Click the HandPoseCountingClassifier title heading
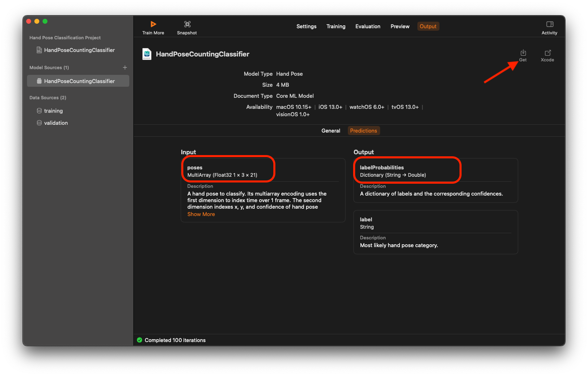This screenshot has width=588, height=376. (x=203, y=54)
